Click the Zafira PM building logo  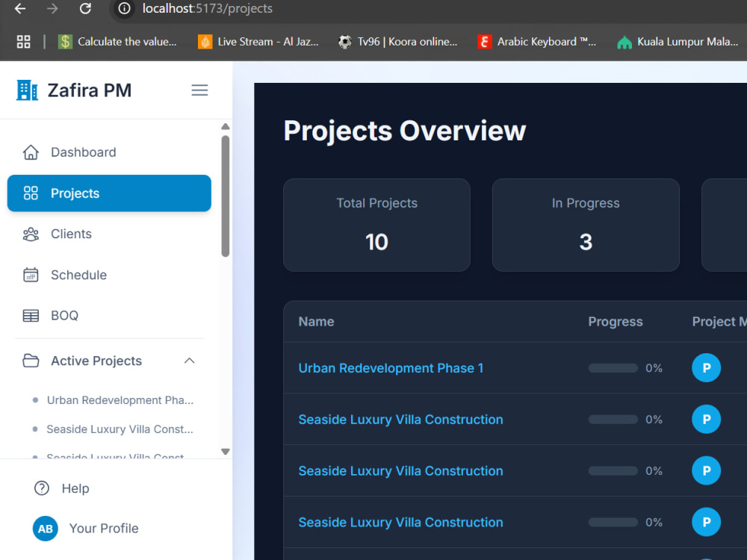click(27, 90)
